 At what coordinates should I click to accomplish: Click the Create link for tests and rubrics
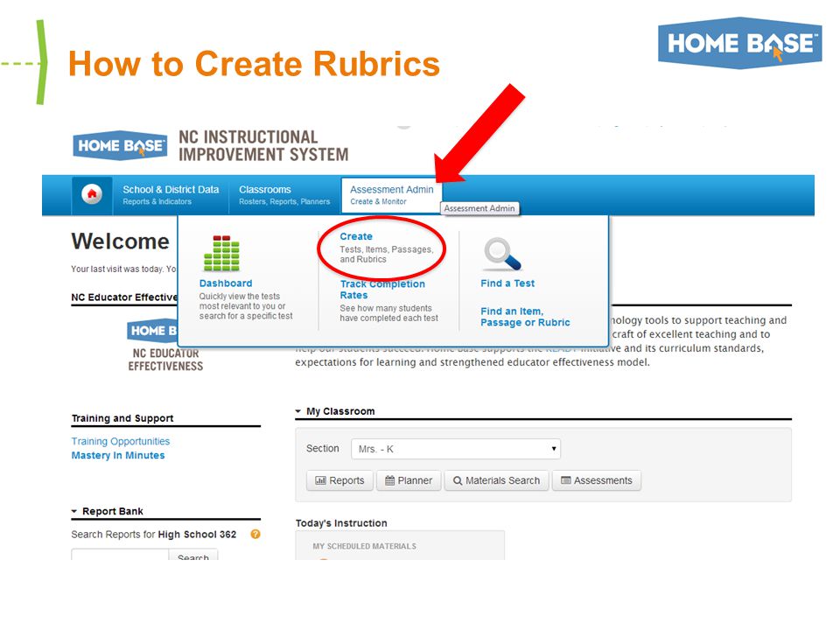click(356, 236)
